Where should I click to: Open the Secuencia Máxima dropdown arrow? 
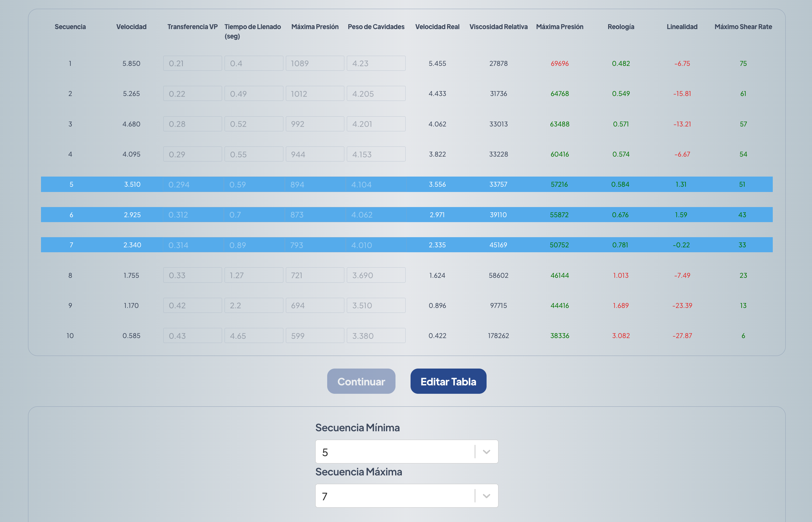(486, 496)
